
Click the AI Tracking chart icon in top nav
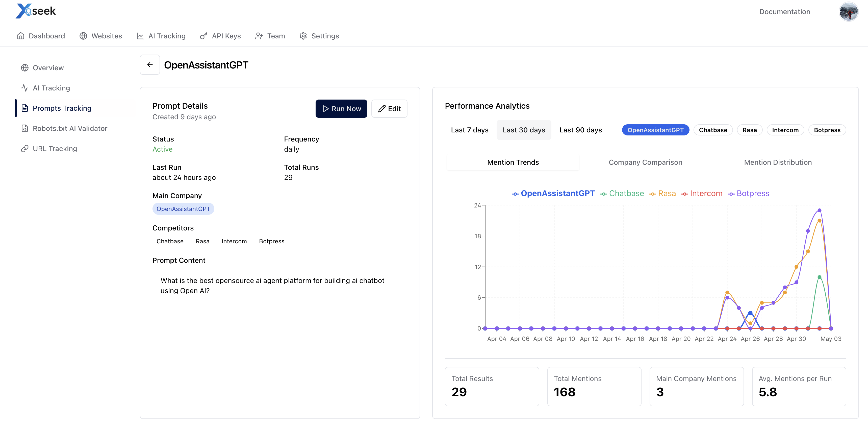coord(140,36)
